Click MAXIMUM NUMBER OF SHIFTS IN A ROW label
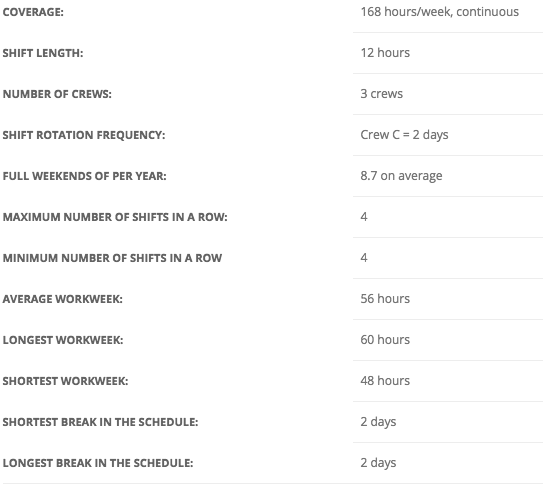 (x=115, y=217)
